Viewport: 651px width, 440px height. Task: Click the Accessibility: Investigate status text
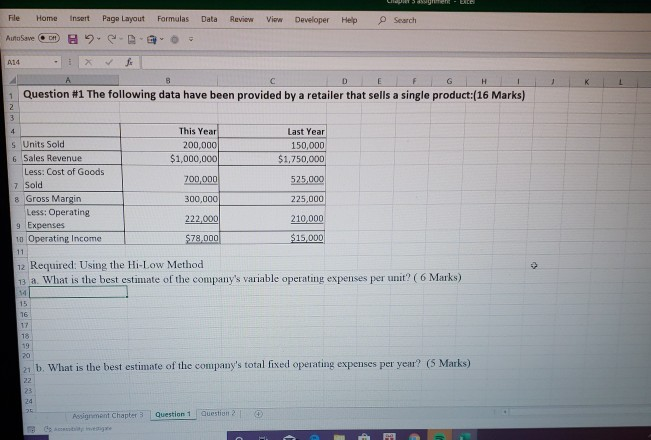point(77,428)
